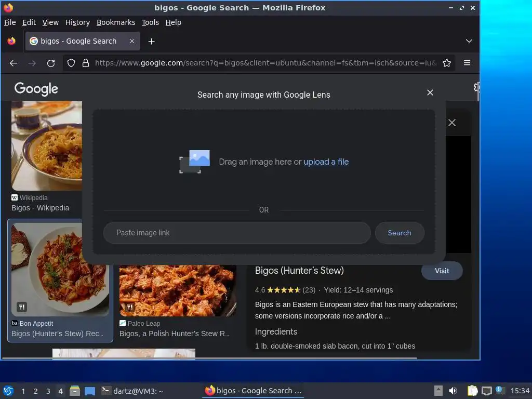The width and height of the screenshot is (532, 399).
Task: Click the Visit button for Bigos recipe
Action: coord(442,271)
